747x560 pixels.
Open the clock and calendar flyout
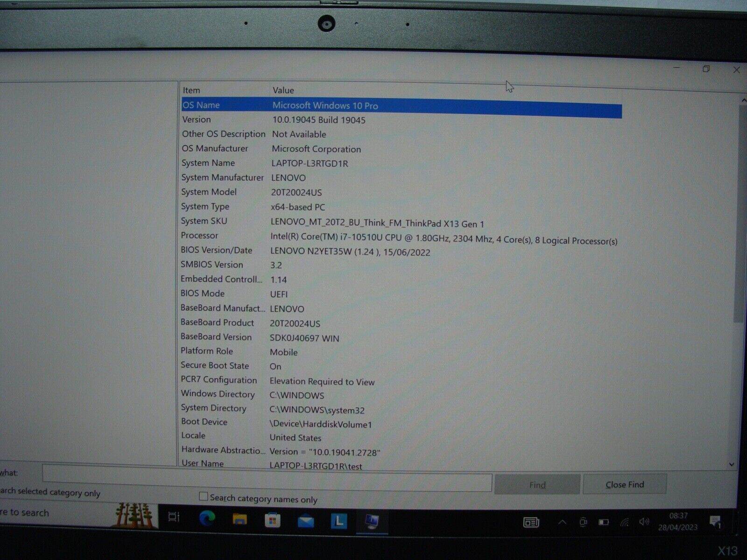pos(677,520)
